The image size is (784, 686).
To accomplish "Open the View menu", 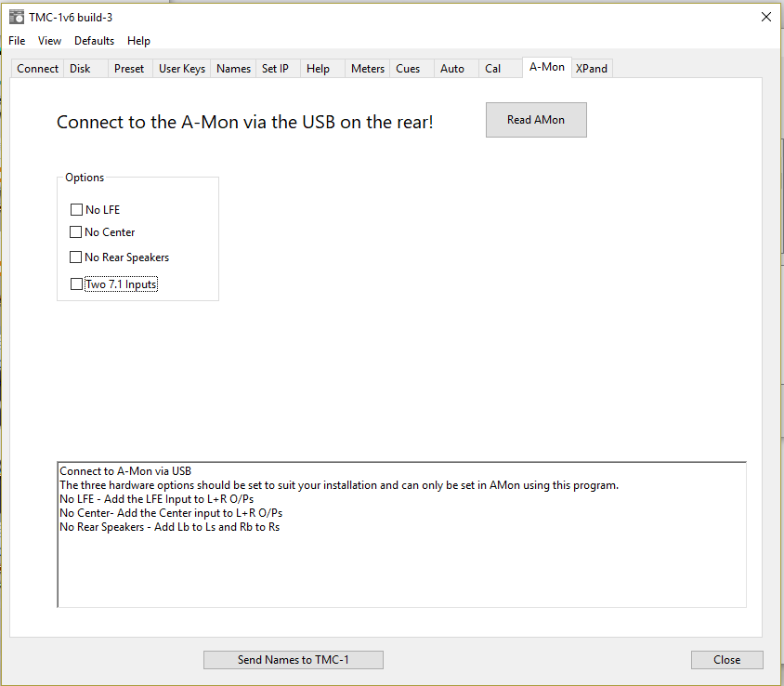I will [49, 41].
